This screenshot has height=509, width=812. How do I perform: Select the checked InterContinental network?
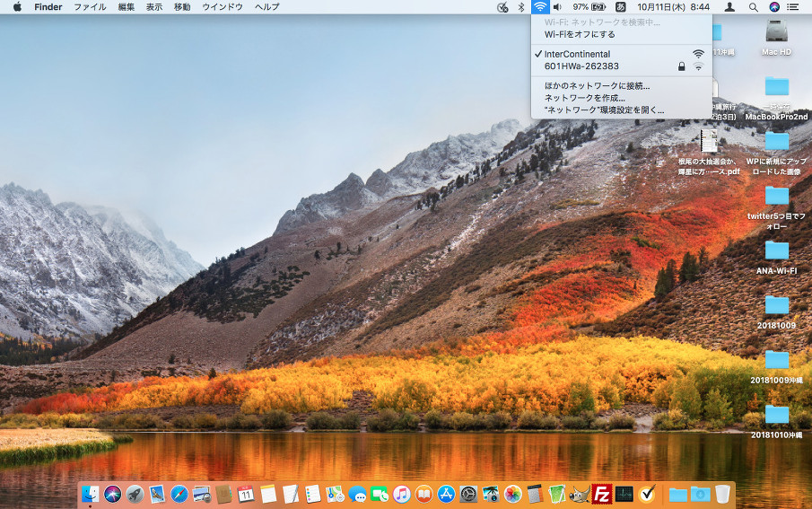pyautogui.click(x=577, y=54)
